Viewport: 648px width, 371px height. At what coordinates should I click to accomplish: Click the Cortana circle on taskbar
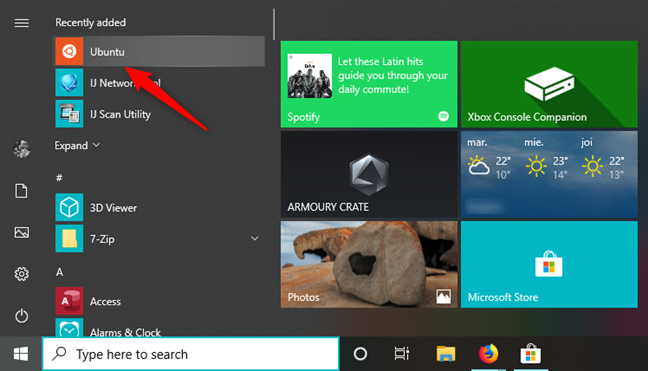tap(360, 354)
